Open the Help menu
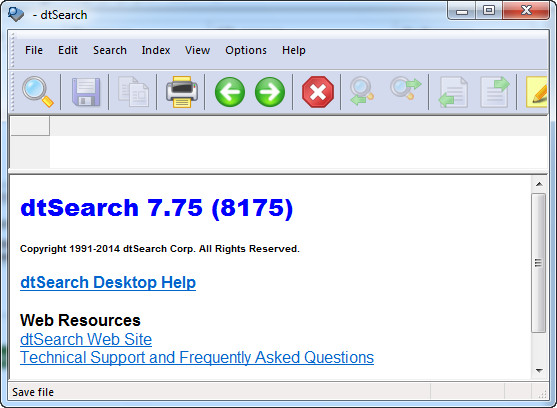Image resolution: width=557 pixels, height=408 pixels. (294, 50)
